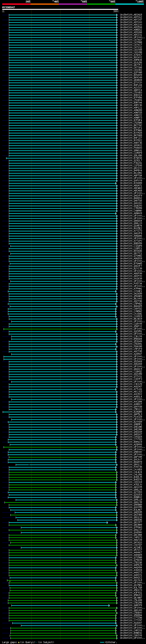This screenshot has width=146, height=644.
Task: Open hit UniRef100_A8IA18
Action: (131, 15)
